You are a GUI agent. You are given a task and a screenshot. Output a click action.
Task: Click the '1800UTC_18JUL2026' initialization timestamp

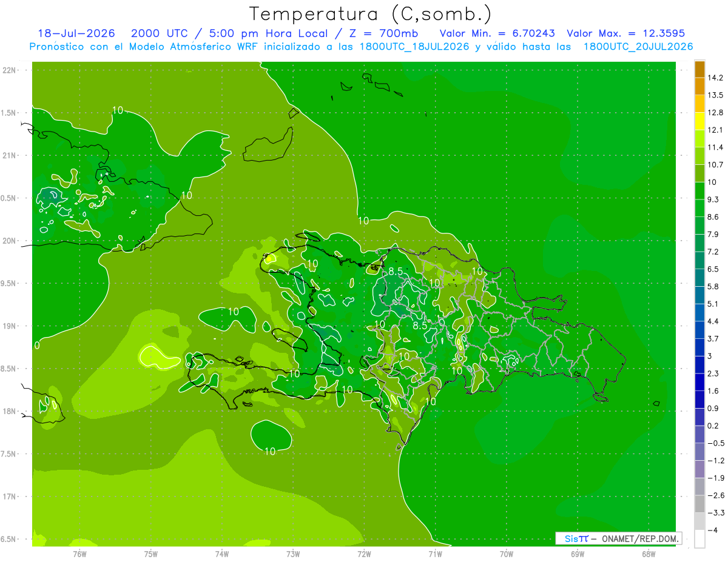coord(413,47)
